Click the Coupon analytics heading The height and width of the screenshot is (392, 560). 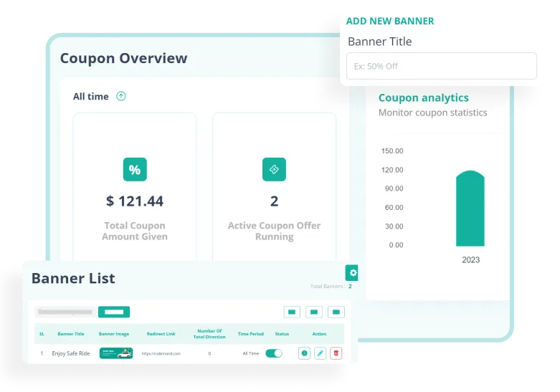[424, 97]
